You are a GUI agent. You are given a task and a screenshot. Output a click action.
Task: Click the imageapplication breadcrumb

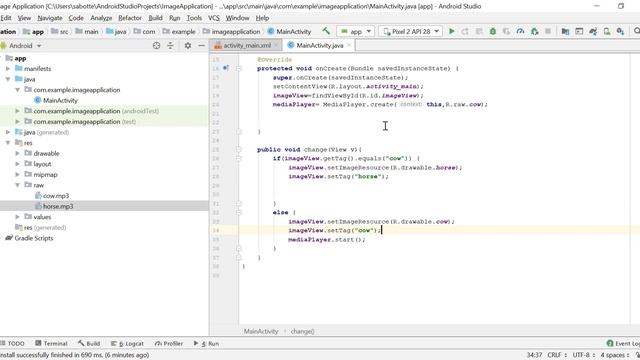[x=231, y=31]
